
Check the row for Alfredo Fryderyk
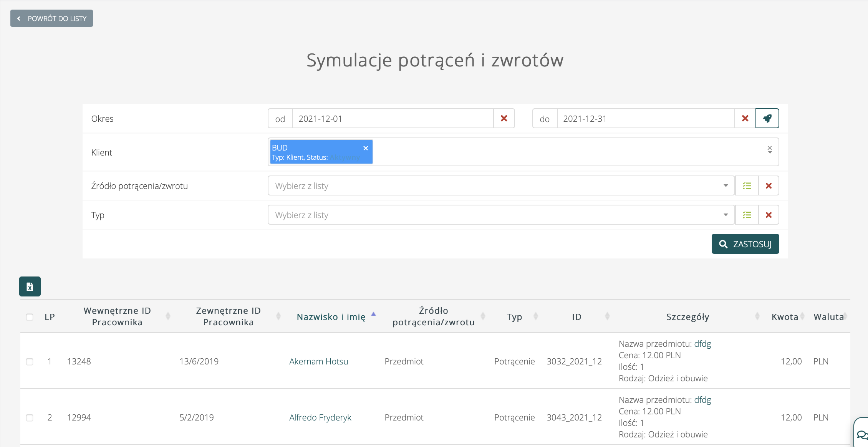pyautogui.click(x=30, y=418)
